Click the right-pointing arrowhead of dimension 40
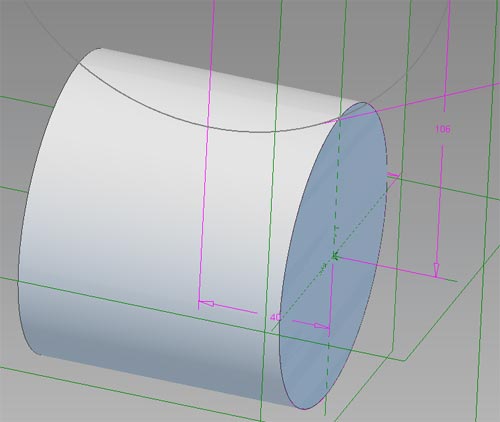 click(322, 326)
